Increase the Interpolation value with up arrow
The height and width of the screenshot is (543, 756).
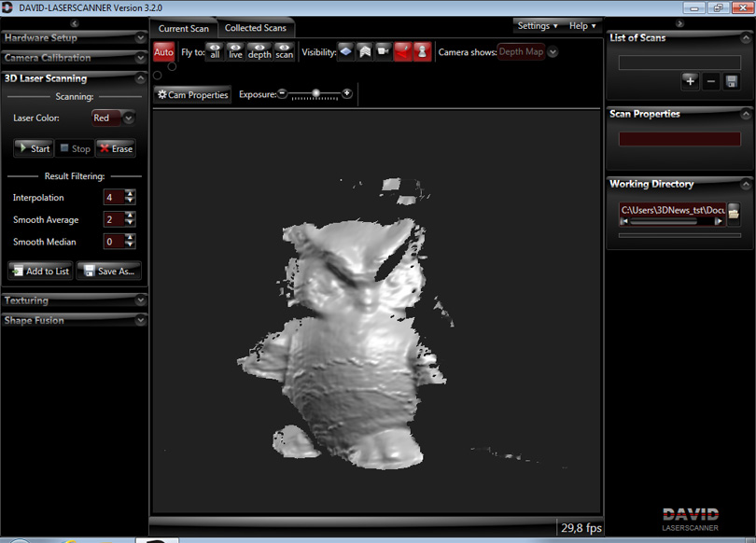pos(130,193)
